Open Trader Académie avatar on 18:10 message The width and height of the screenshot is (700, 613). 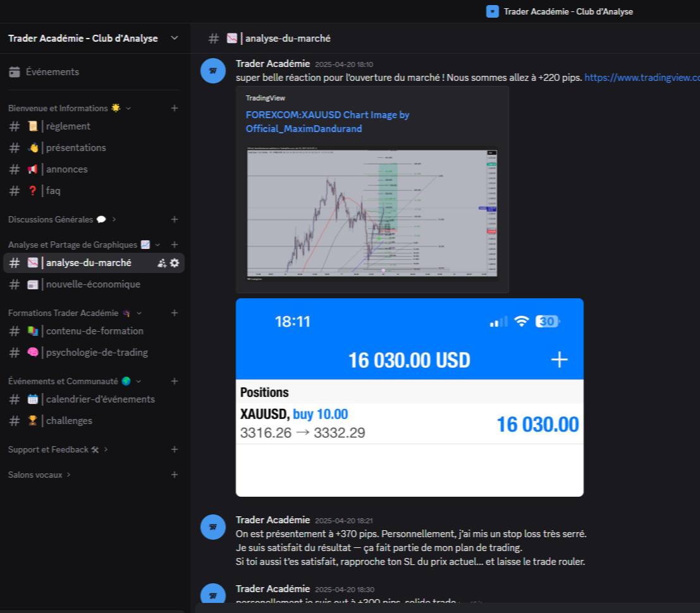pos(213,71)
